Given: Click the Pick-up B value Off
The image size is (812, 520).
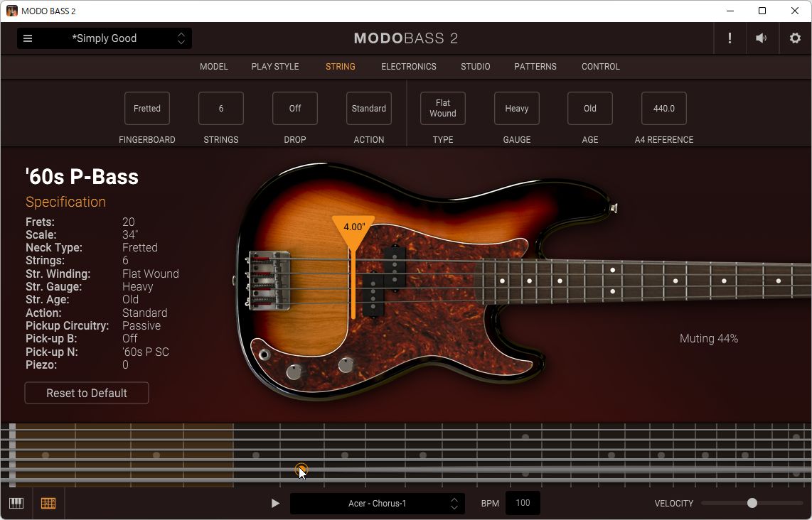Looking at the screenshot, I should (130, 338).
